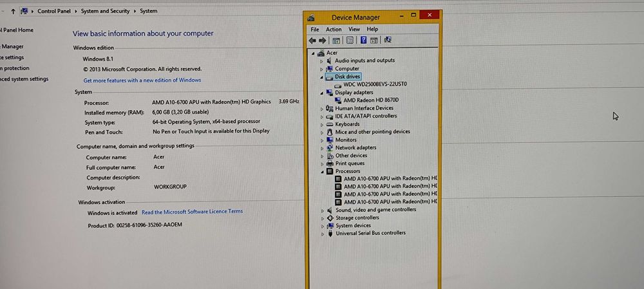Open the View menu in Device Manager
This screenshot has width=644, height=289.
[x=354, y=30]
